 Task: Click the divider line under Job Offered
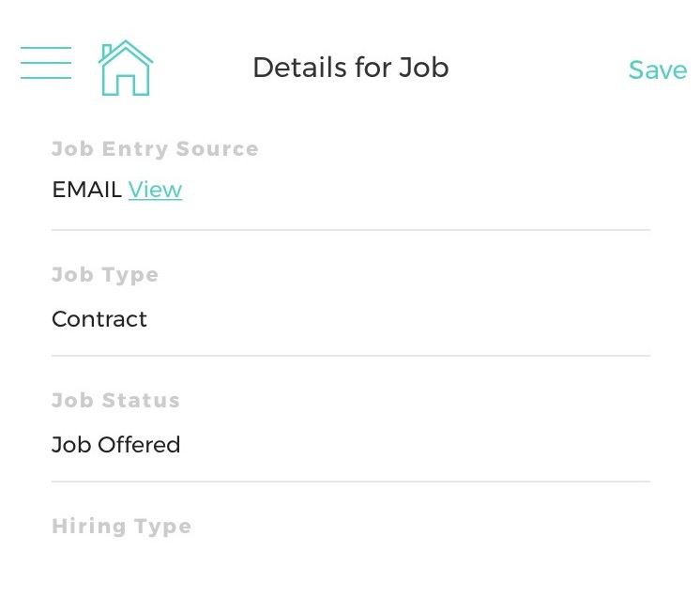350,482
